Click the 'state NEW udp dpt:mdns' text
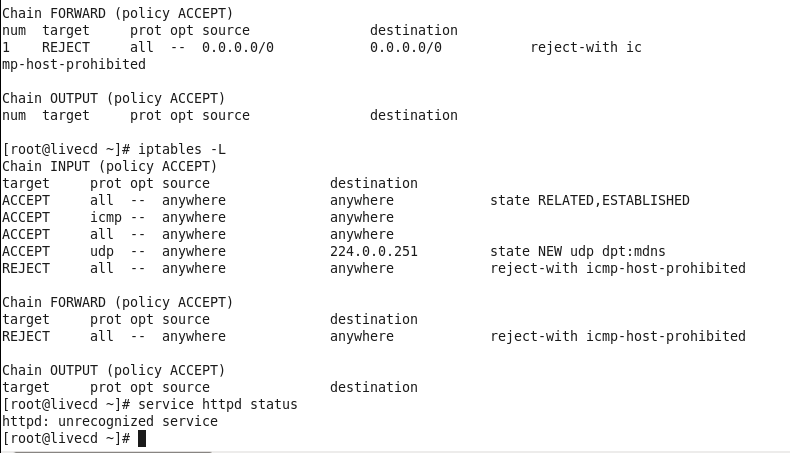790x453 pixels. pos(577,251)
